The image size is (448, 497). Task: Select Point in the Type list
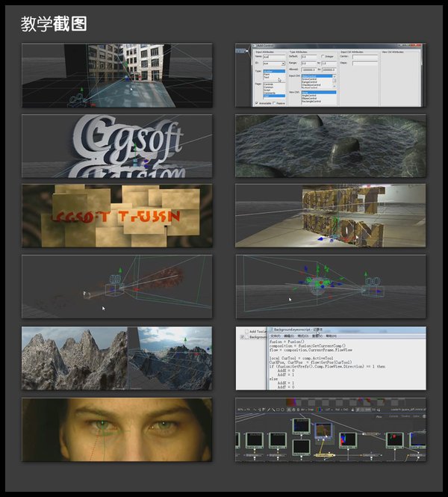point(274,75)
